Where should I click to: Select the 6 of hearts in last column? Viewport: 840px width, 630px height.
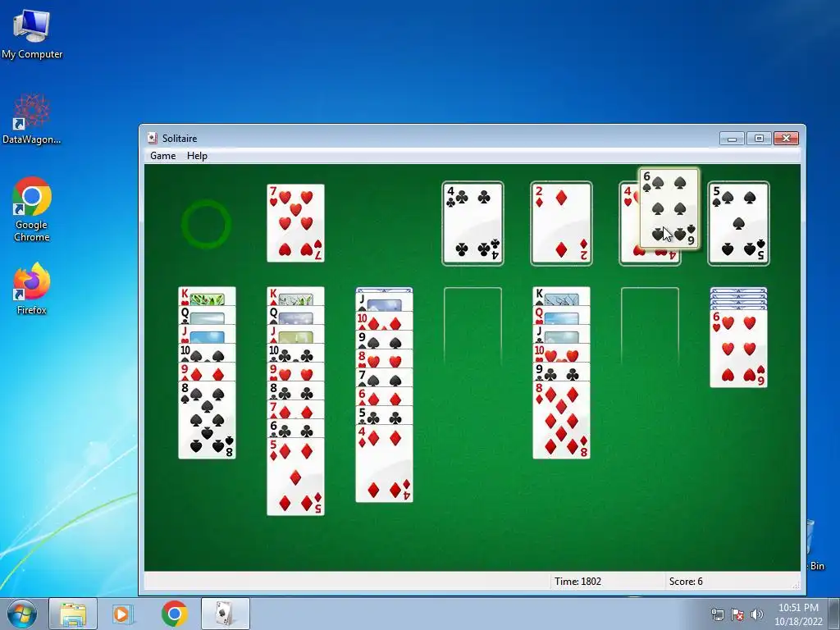click(739, 348)
